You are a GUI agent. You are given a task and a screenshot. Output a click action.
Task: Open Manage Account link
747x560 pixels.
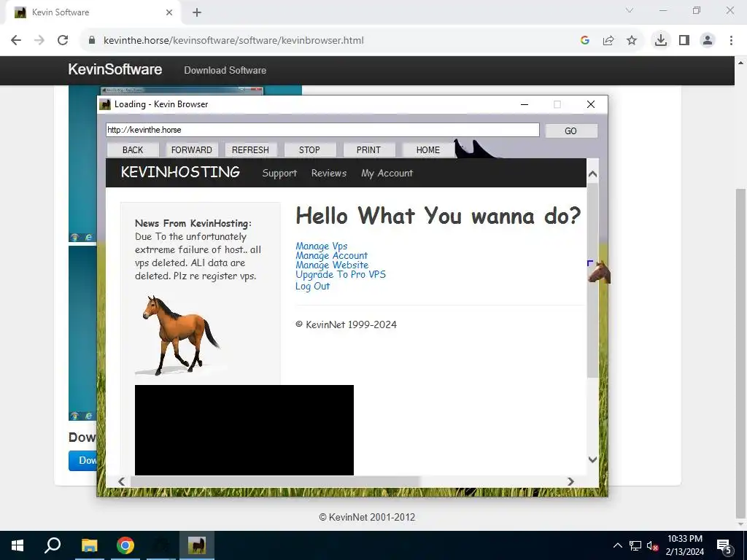click(332, 255)
